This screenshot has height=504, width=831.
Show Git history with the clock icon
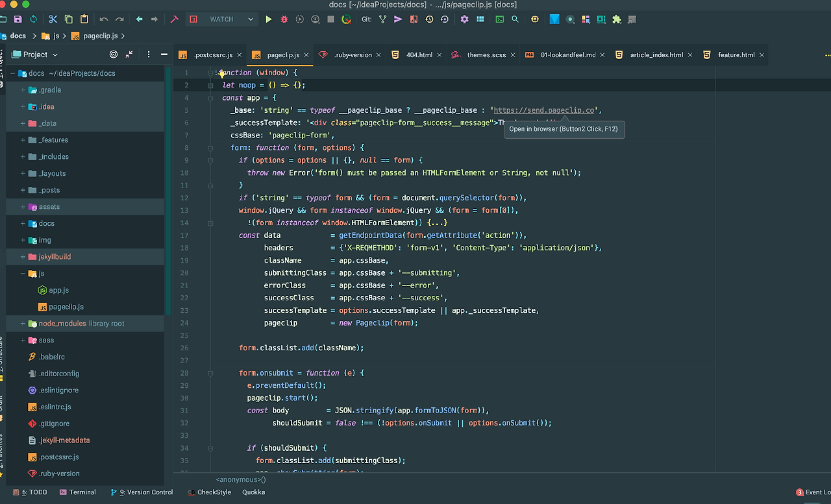point(429,19)
